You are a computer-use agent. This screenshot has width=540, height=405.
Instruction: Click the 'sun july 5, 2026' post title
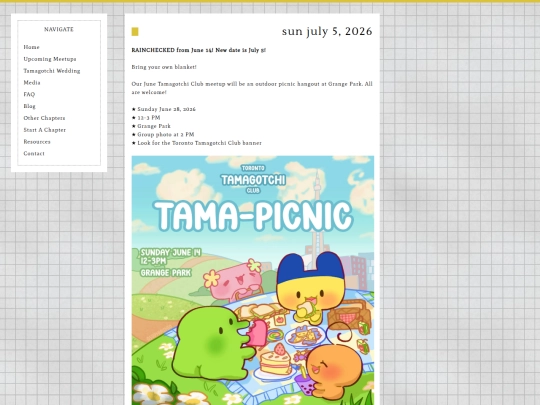[327, 31]
